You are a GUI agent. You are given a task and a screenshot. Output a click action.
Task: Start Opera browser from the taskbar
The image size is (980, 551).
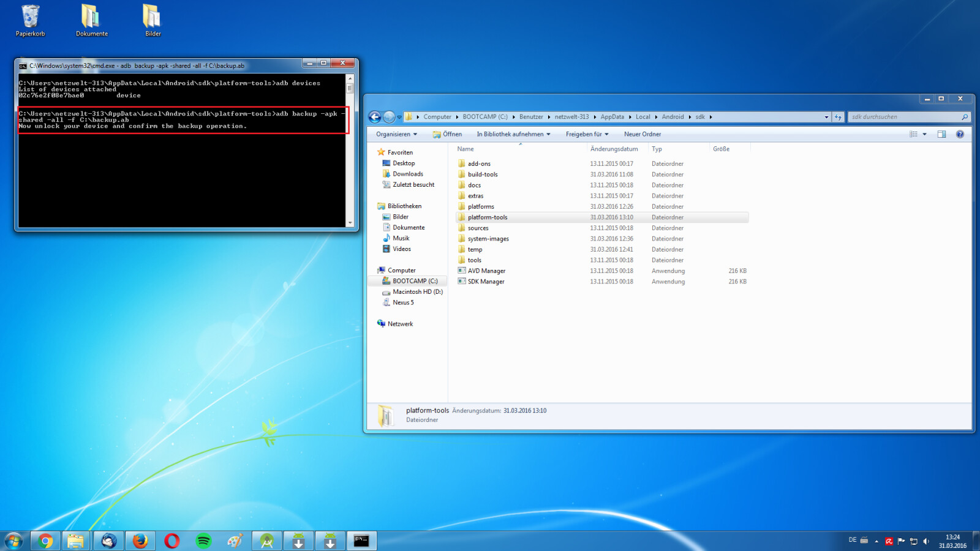coord(172,541)
